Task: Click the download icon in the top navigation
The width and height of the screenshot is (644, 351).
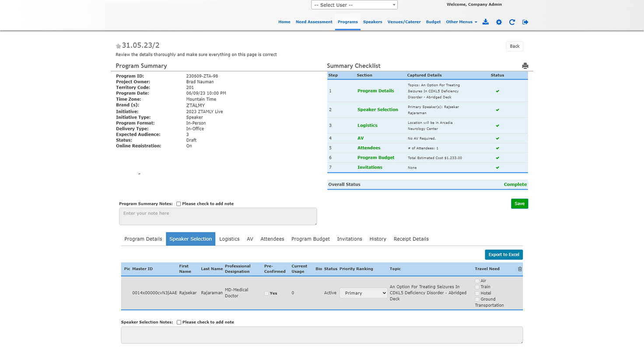Action: click(x=485, y=22)
